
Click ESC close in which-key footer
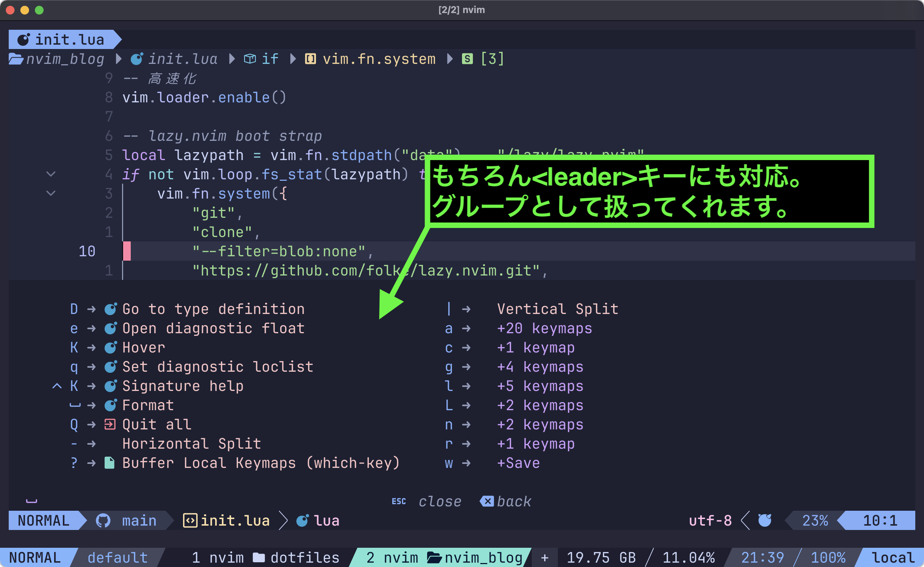426,501
